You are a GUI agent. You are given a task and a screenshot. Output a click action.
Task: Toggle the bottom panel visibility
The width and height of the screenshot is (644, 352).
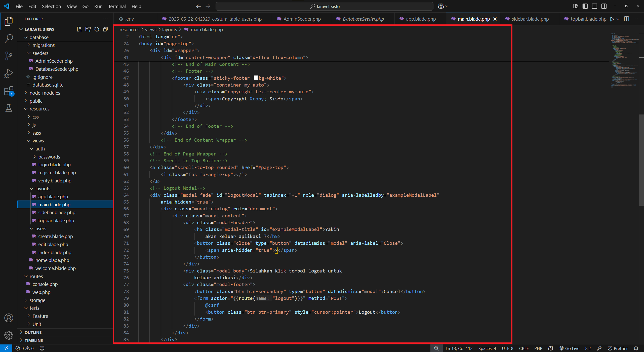[594, 6]
